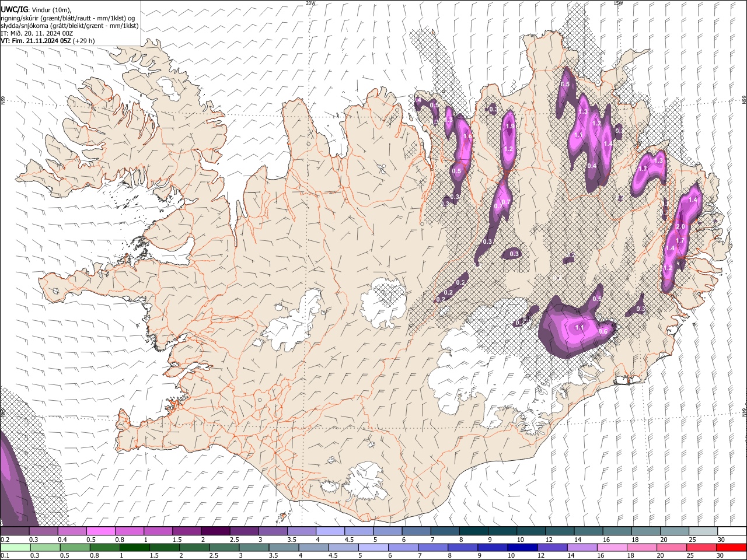Select upper legend swatch between 4 and 4.5

[x=330, y=531]
